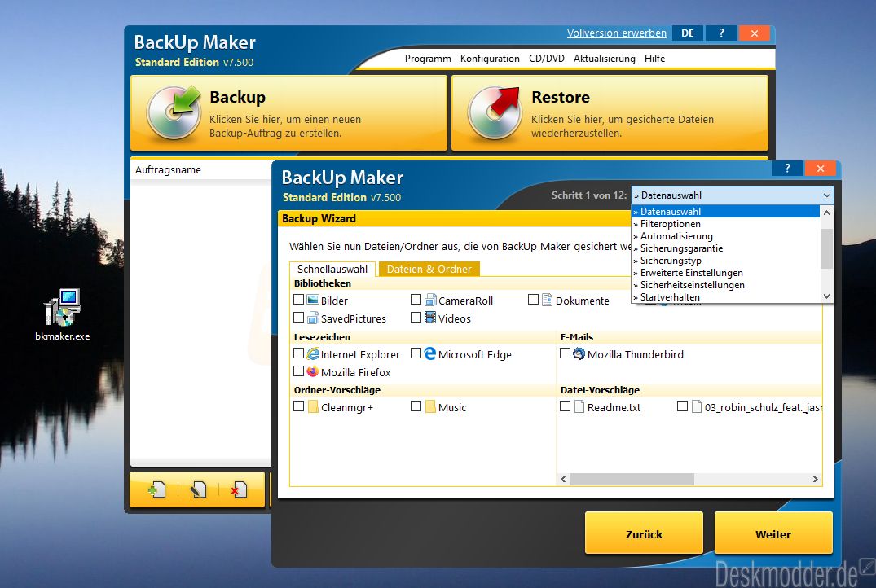The height and width of the screenshot is (588, 876).
Task: Click the DE language button
Action: (688, 33)
